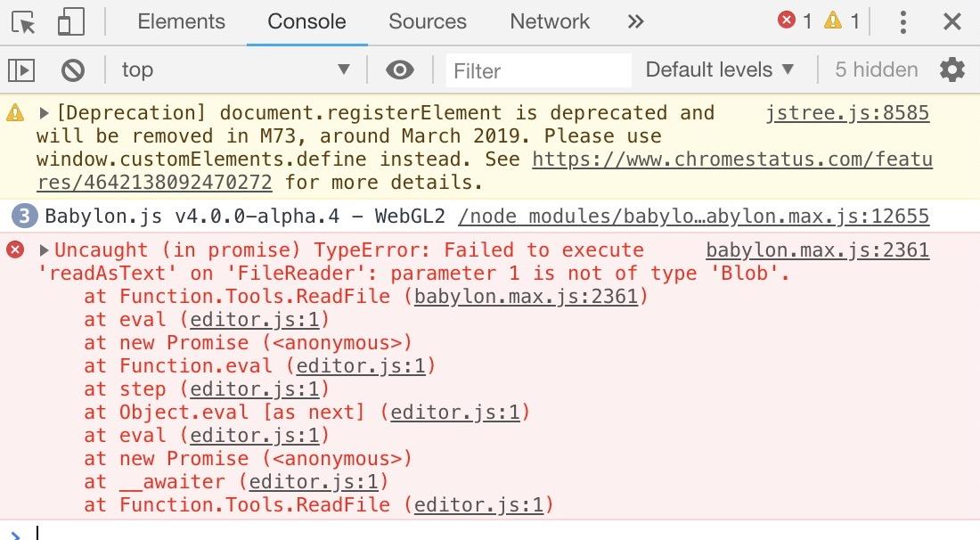Expand the Deprecation warning message
Screen dimensions: 980x540
pos(44,113)
